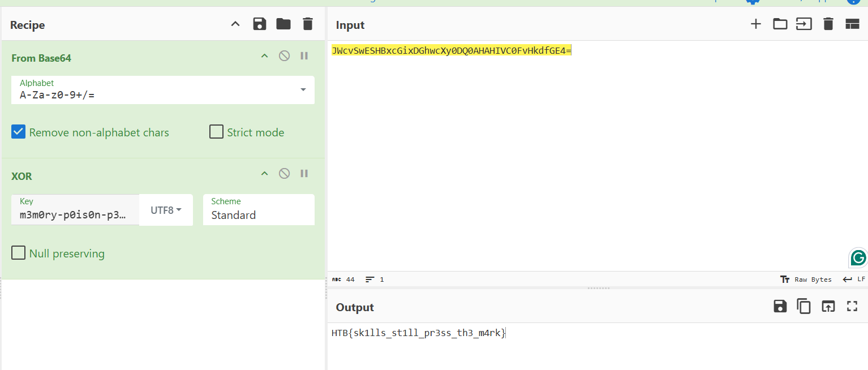
Task: Toggle Remove non-alphabet chars checkbox
Action: (19, 132)
